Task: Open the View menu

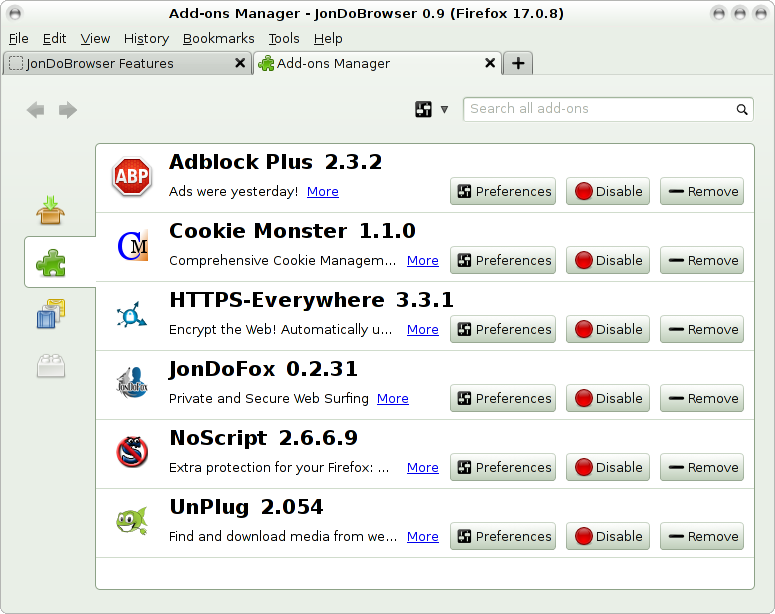Action: point(95,39)
